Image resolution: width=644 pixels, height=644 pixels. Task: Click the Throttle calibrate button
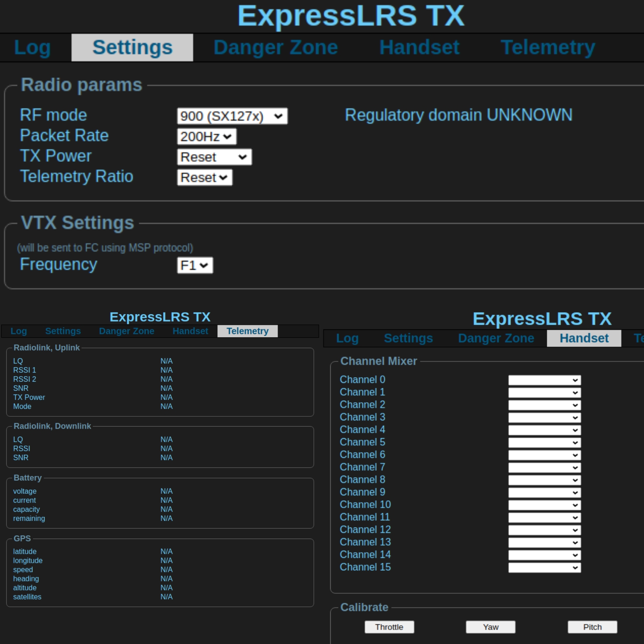click(389, 627)
